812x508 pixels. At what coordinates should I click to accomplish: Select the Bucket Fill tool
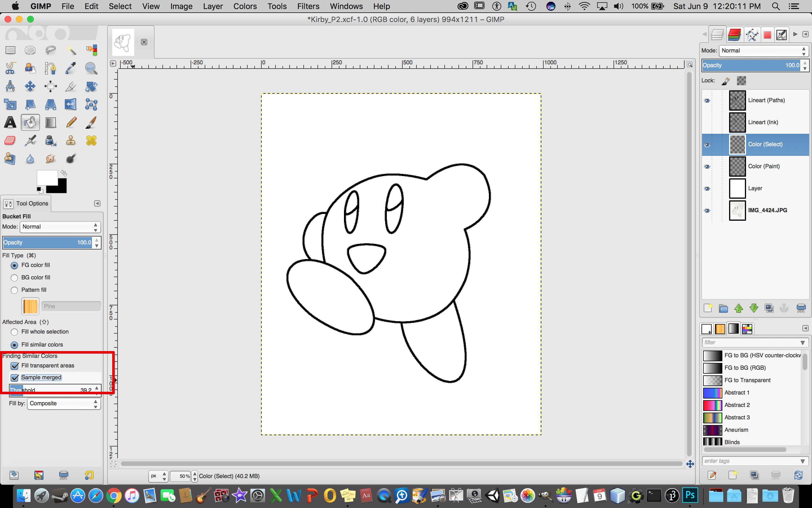coord(30,122)
